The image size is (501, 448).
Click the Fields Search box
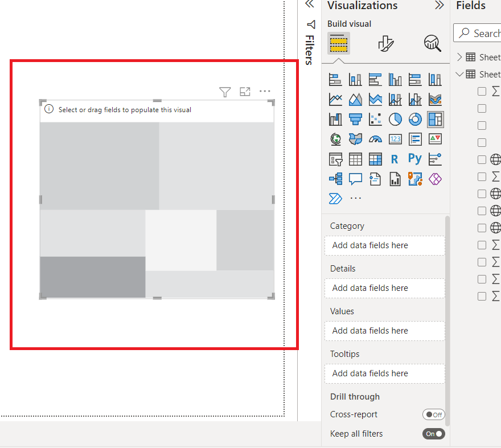(x=477, y=33)
